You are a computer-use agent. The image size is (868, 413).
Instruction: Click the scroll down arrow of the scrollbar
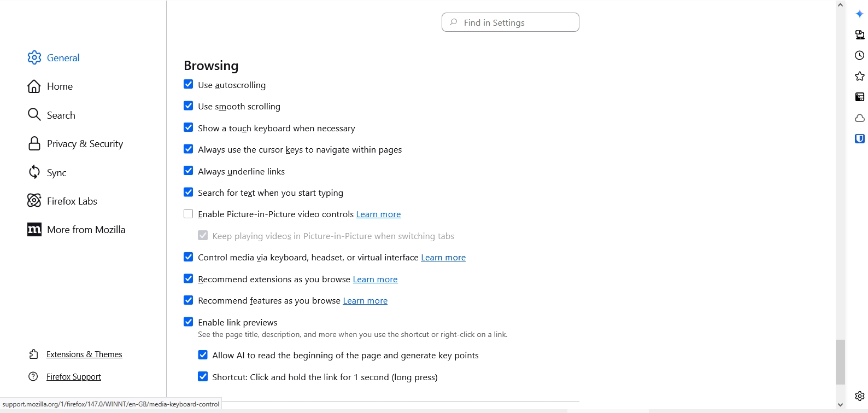pos(840,405)
